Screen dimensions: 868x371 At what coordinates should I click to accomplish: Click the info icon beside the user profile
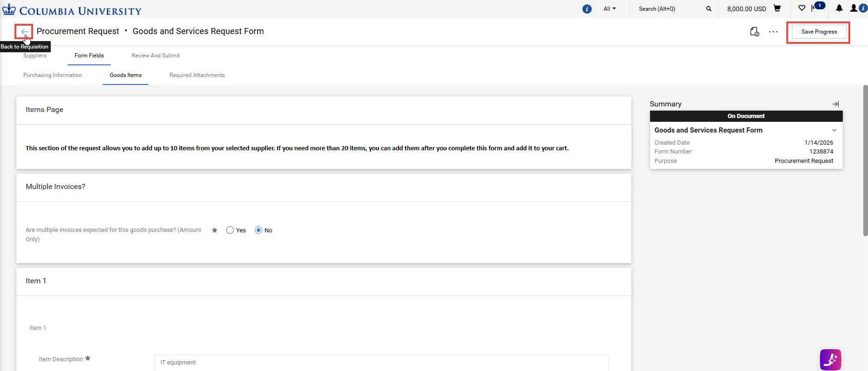pos(863,8)
